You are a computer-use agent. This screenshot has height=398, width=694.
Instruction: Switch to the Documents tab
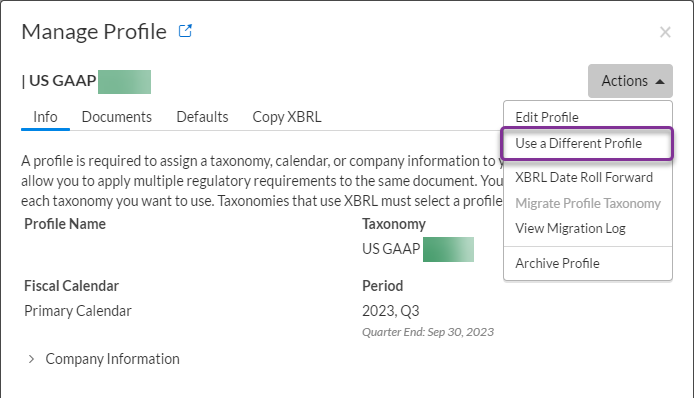coord(117,117)
